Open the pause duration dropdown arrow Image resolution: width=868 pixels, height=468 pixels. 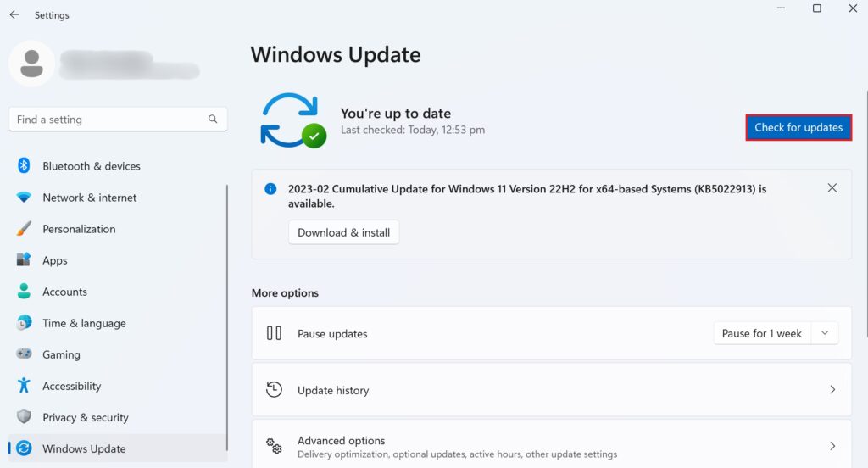tap(825, 333)
